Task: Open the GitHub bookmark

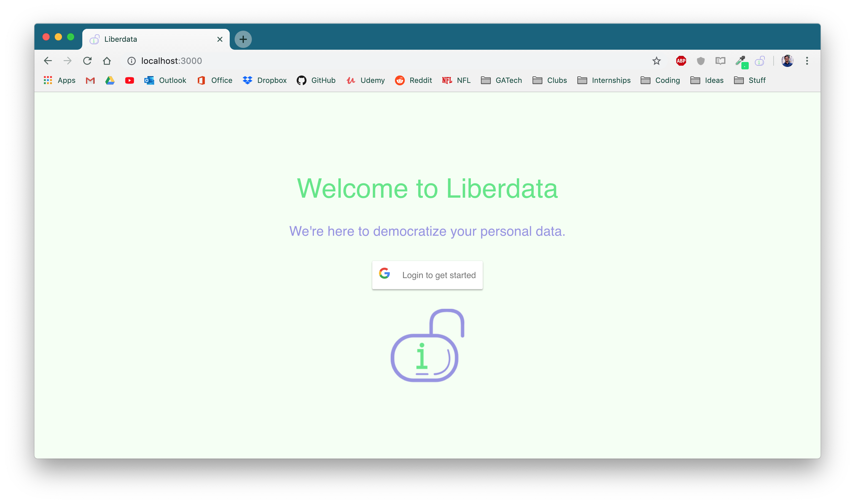Action: point(316,80)
